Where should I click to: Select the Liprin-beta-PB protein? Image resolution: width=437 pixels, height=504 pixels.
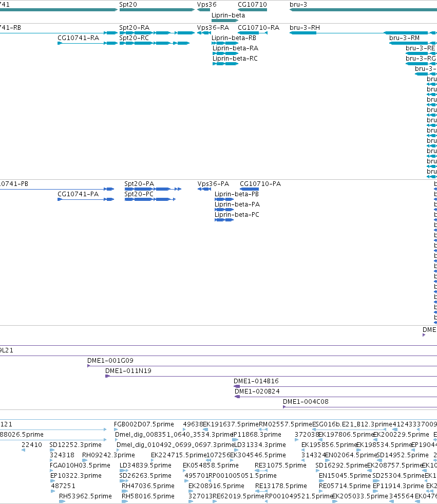(x=224, y=199)
